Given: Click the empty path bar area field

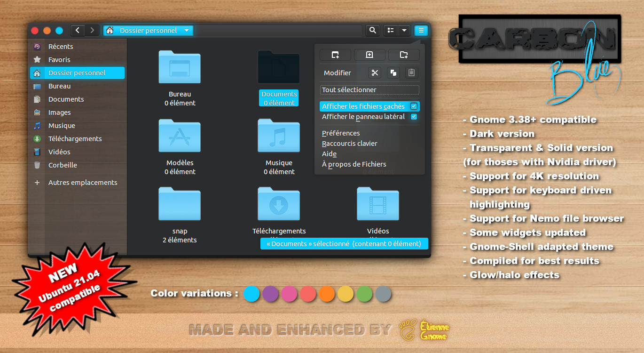Looking at the screenshot, I should [x=278, y=30].
